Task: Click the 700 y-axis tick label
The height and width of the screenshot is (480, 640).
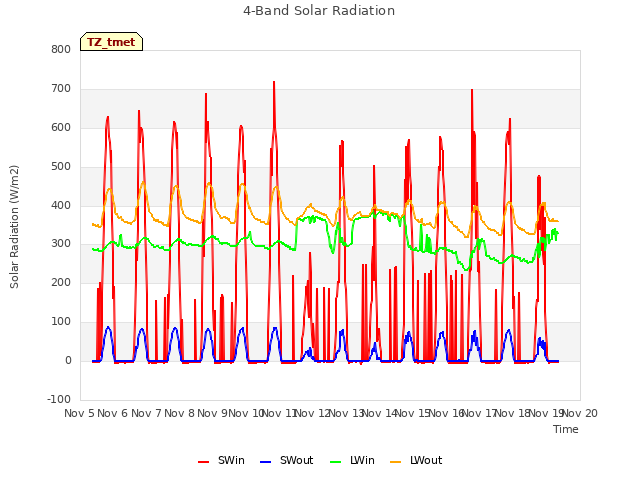Action: [61, 89]
